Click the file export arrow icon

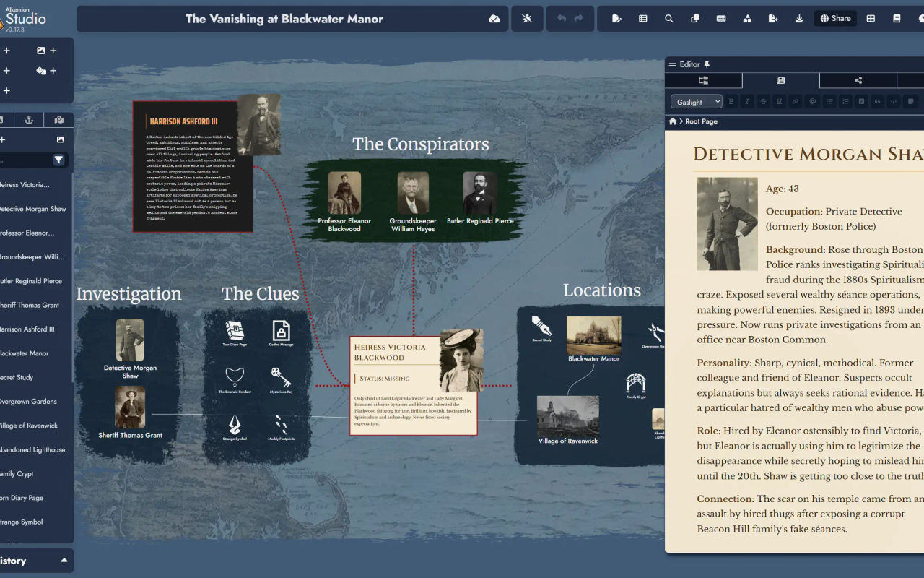(x=773, y=19)
